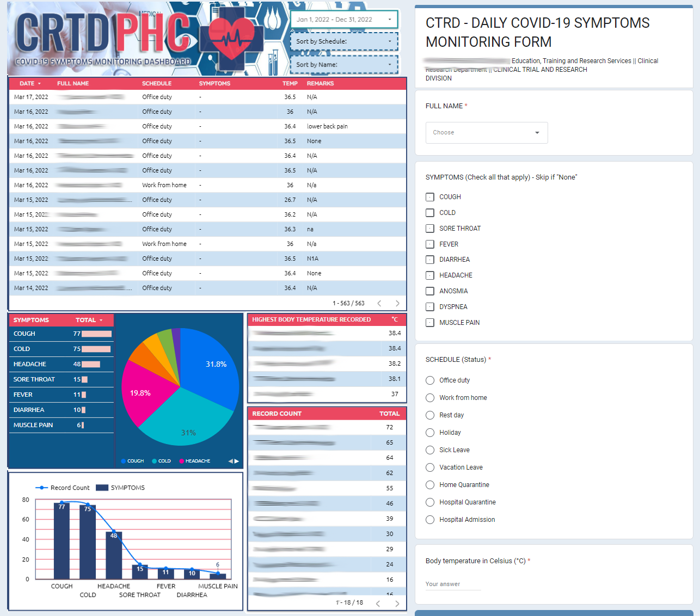Select Vacation Leave schedule option

coord(430,467)
